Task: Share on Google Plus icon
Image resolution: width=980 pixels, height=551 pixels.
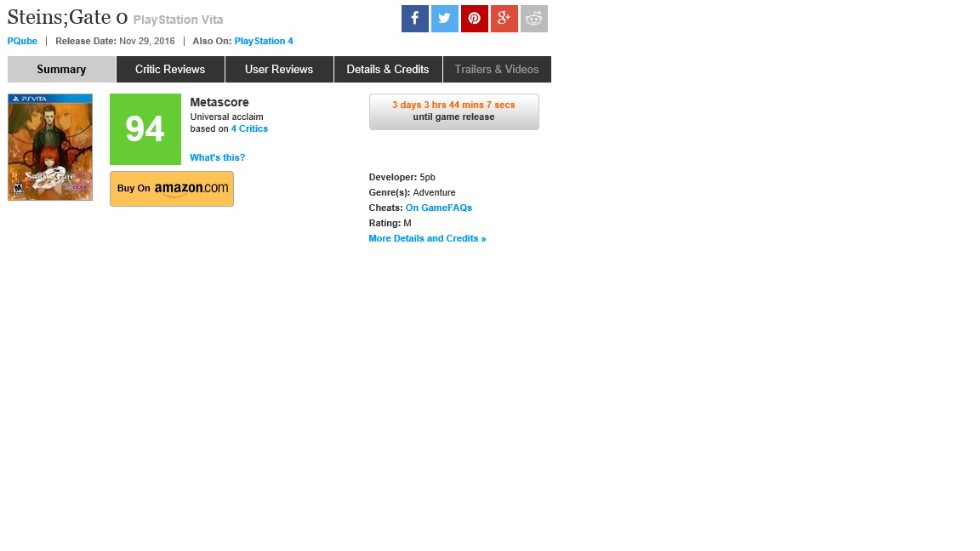Action: pos(504,19)
